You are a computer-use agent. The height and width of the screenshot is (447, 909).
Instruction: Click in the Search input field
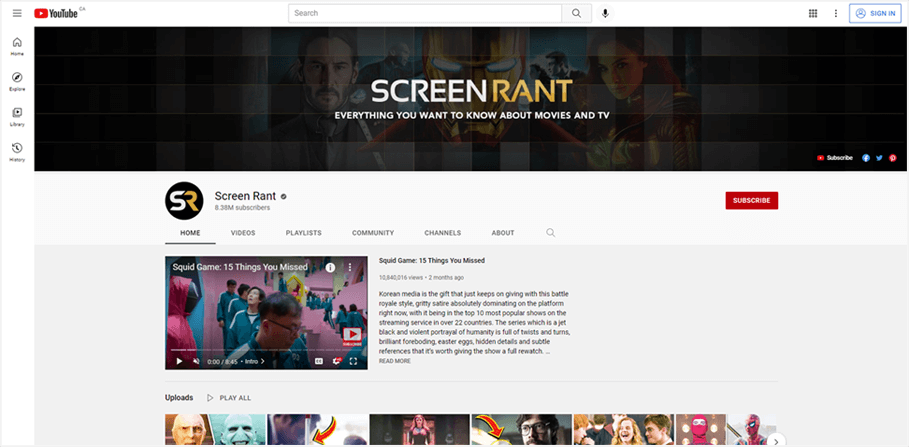point(425,13)
